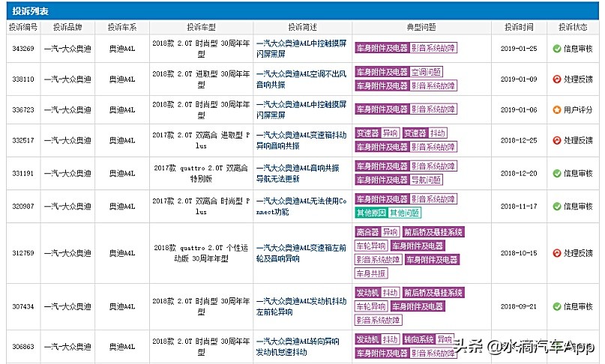Click 变速器 异响 tag in row 332517

pos(377,133)
